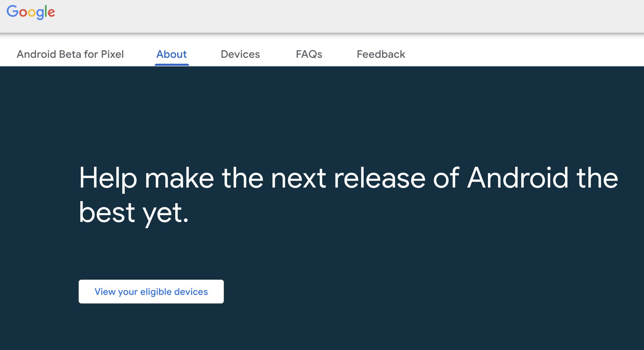Open the FAQs tab
The image size is (644, 350).
point(309,54)
